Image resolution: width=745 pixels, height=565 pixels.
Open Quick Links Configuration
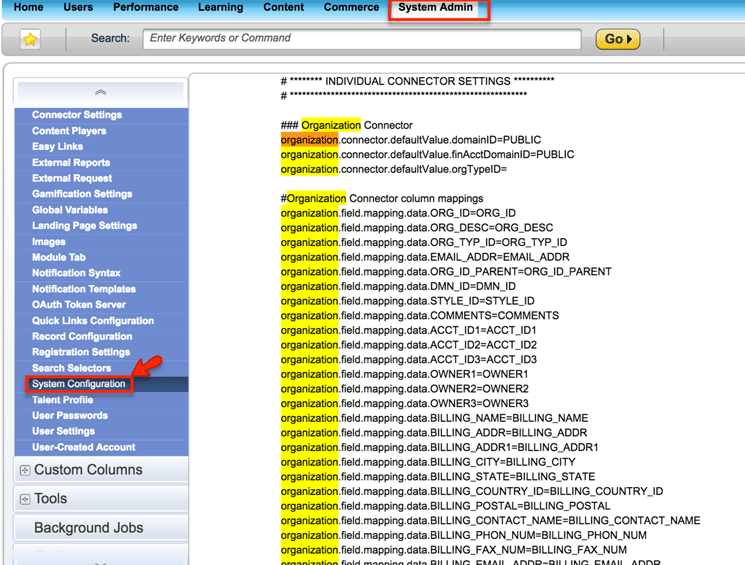(x=93, y=321)
